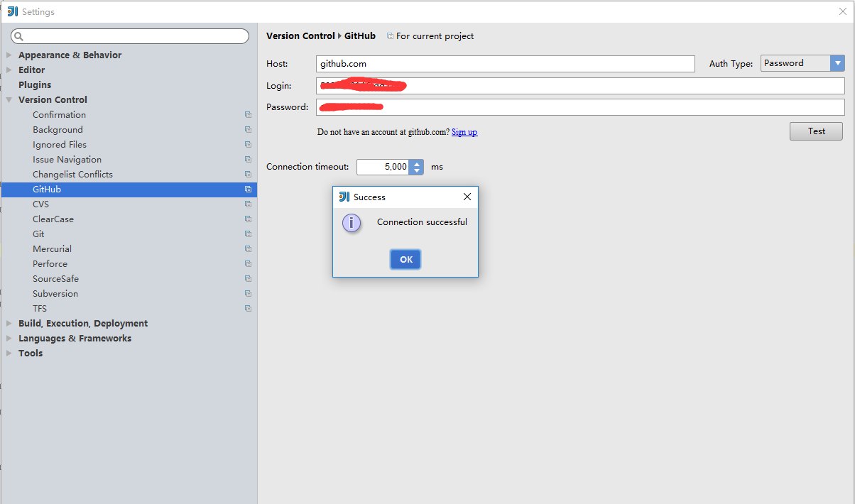Click the Password input field

[x=581, y=107]
